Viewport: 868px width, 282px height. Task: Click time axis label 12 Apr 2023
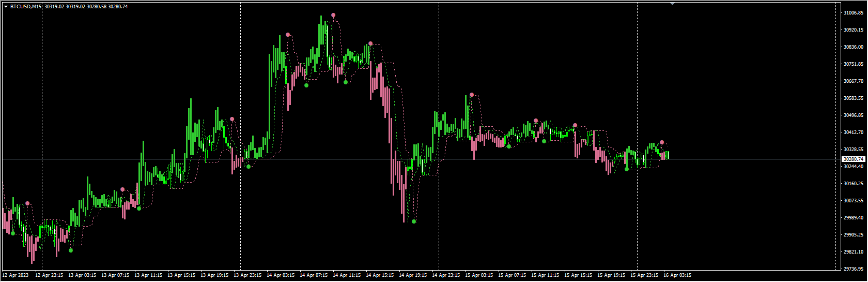[x=16, y=275]
